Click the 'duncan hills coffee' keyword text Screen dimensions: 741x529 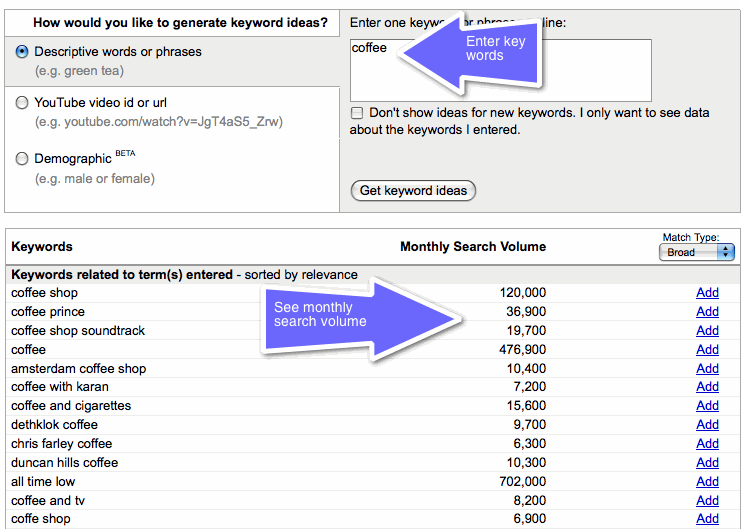click(64, 462)
